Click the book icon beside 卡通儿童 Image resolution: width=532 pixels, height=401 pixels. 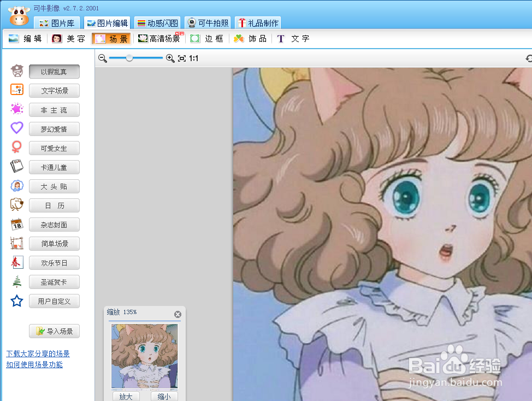click(16, 166)
